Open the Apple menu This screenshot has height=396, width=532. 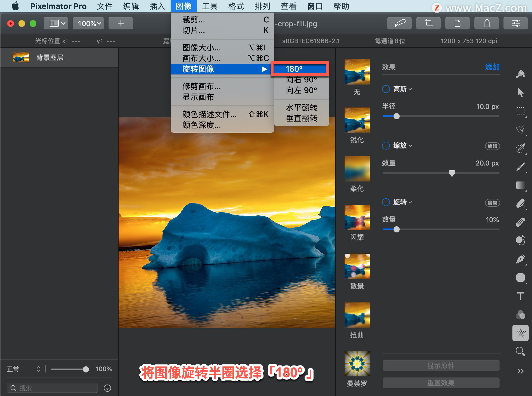coord(15,6)
